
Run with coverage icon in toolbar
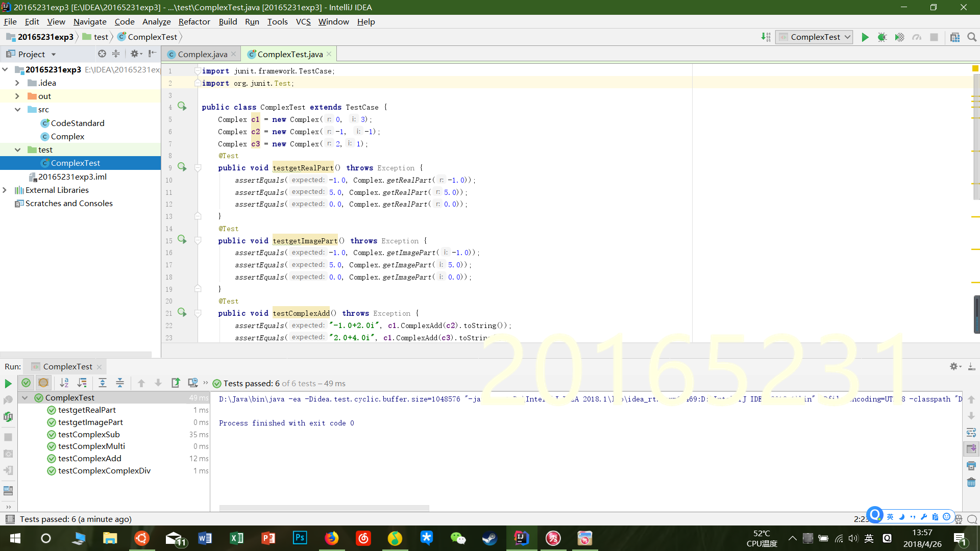pos(899,37)
